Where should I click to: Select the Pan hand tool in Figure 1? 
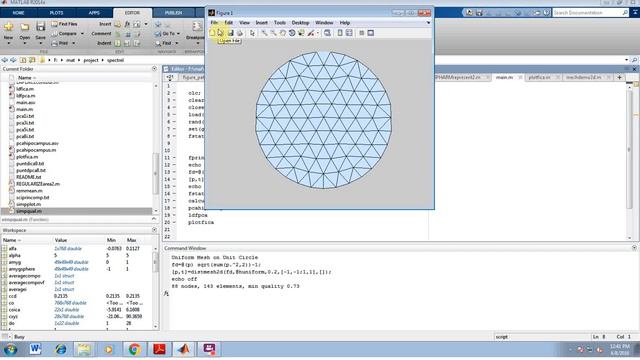[282, 33]
